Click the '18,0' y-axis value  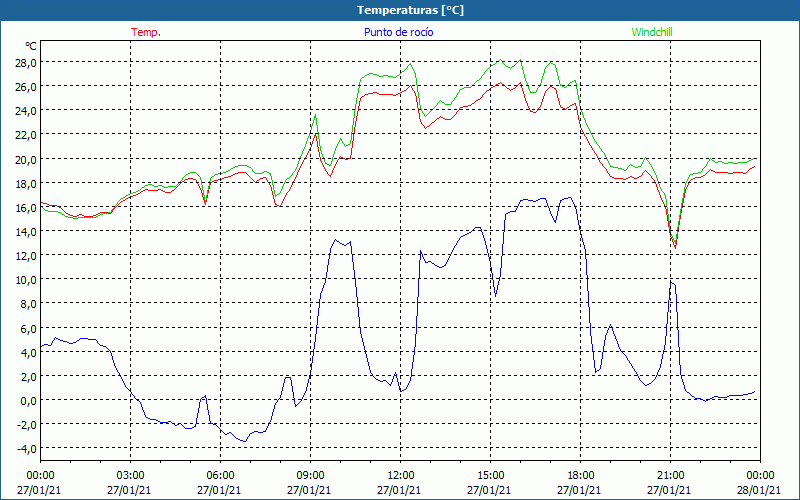click(x=26, y=183)
